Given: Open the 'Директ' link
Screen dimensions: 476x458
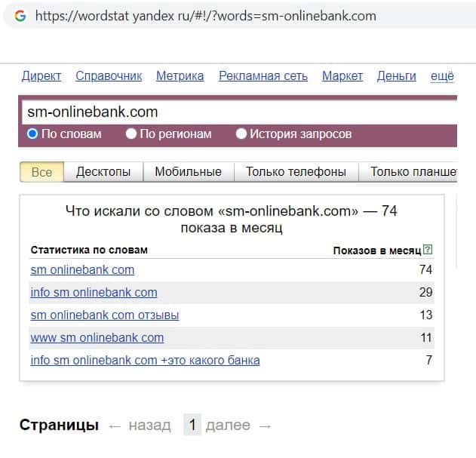Looking at the screenshot, I should 41,76.
